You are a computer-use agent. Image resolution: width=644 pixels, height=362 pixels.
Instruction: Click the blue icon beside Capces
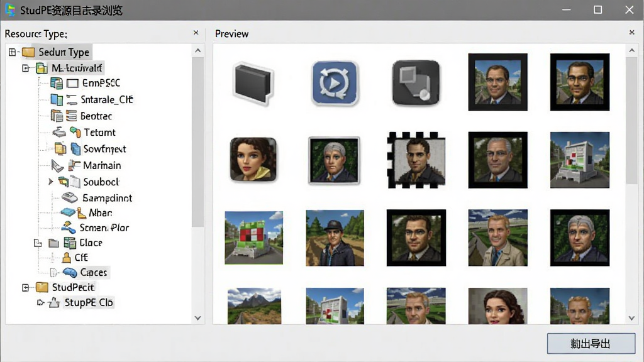70,273
